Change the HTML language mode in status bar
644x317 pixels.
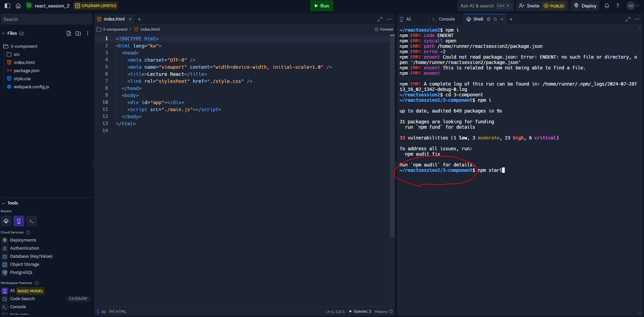(118, 312)
